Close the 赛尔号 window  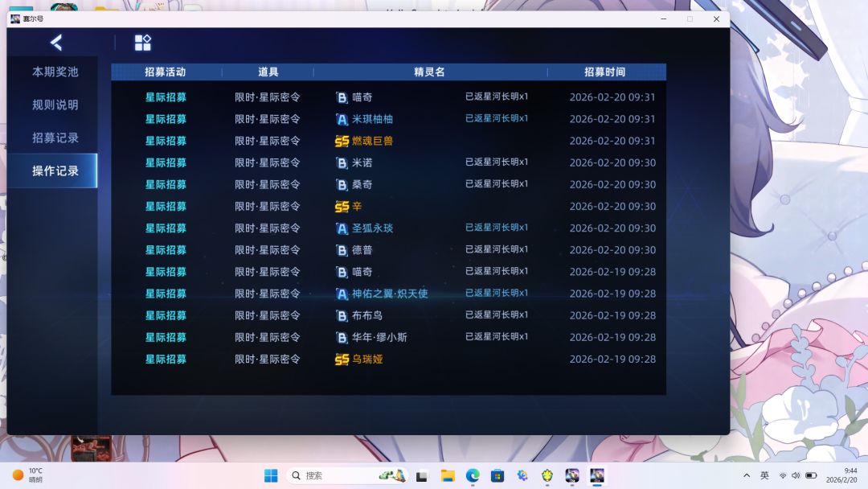tap(716, 18)
